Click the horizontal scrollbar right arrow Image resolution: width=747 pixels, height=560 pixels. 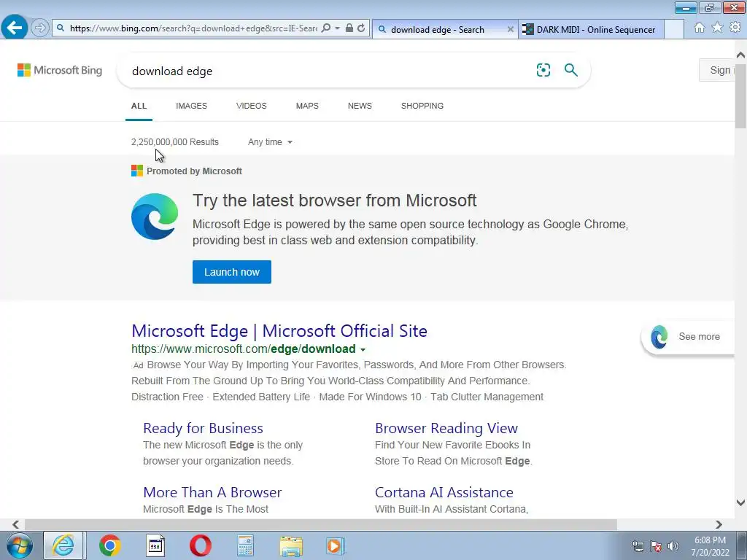[x=719, y=524]
